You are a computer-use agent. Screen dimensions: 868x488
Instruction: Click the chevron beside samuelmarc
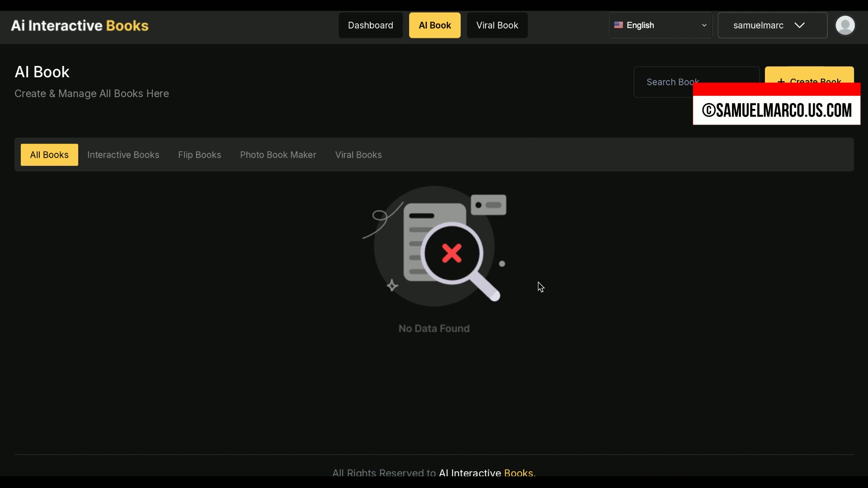(x=799, y=25)
